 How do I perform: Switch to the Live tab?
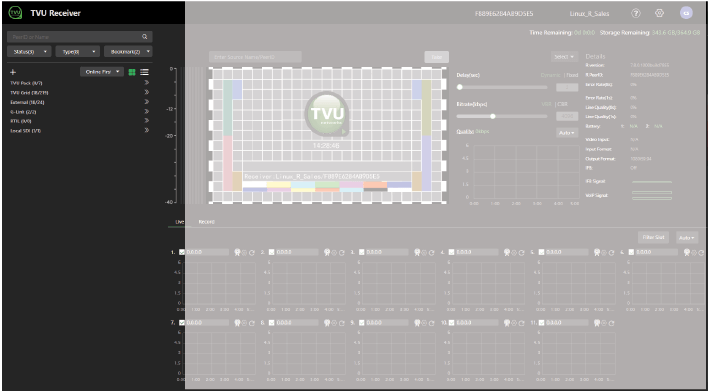click(x=180, y=222)
